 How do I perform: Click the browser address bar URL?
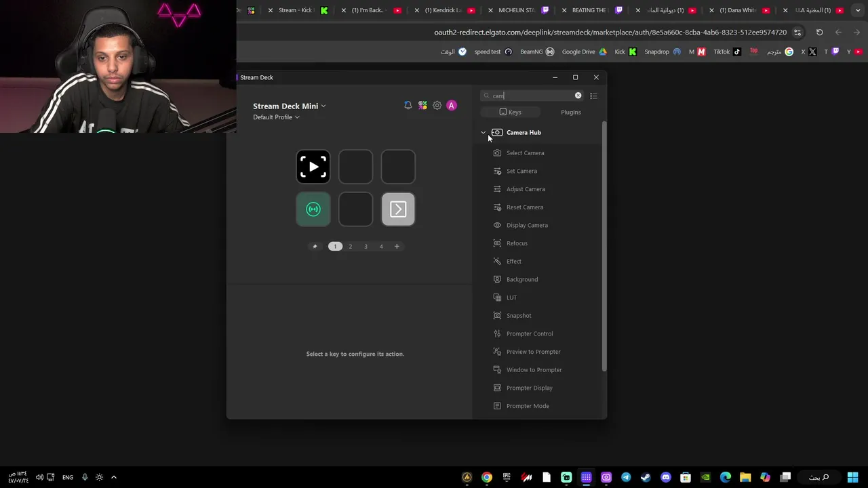(x=610, y=32)
